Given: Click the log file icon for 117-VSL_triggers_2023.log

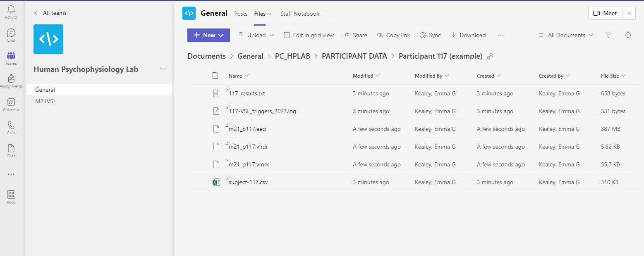Looking at the screenshot, I should point(216,111).
